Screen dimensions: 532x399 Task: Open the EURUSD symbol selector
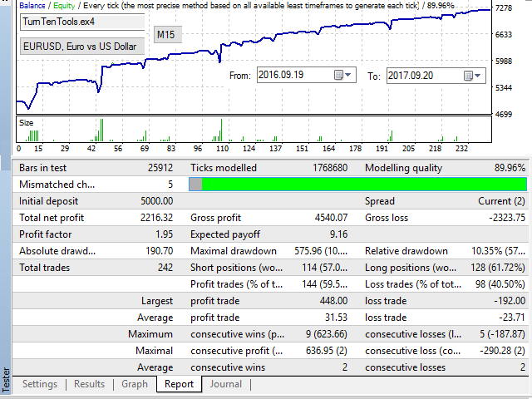pyautogui.click(x=81, y=46)
